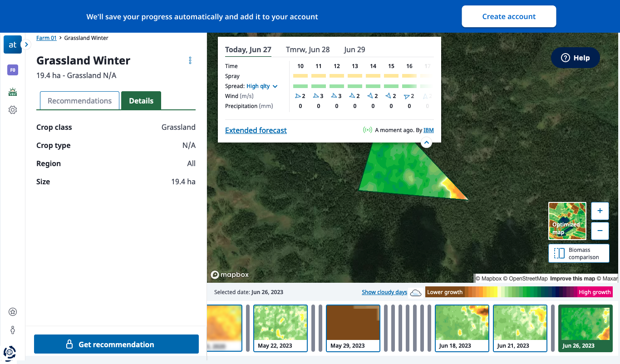Select the Today, Jun 27 forecast tab
Image resolution: width=620 pixels, height=364 pixels.
coord(248,50)
